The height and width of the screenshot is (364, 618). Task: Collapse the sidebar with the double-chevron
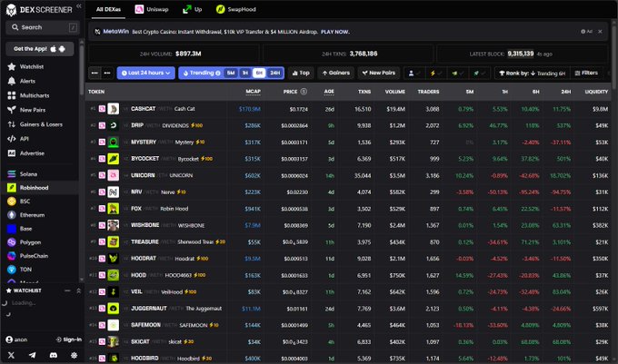tap(79, 6)
